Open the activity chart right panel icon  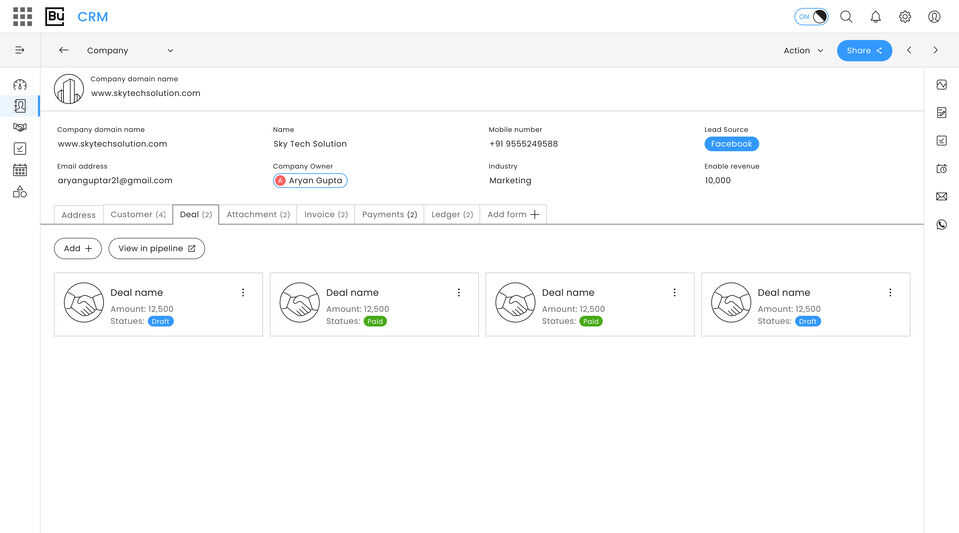tap(941, 84)
